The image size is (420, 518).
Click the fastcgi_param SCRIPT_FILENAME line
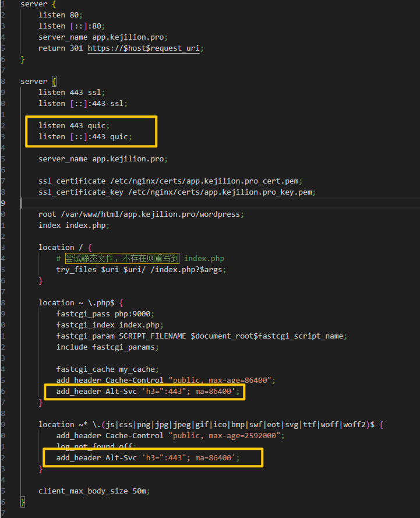(202, 336)
